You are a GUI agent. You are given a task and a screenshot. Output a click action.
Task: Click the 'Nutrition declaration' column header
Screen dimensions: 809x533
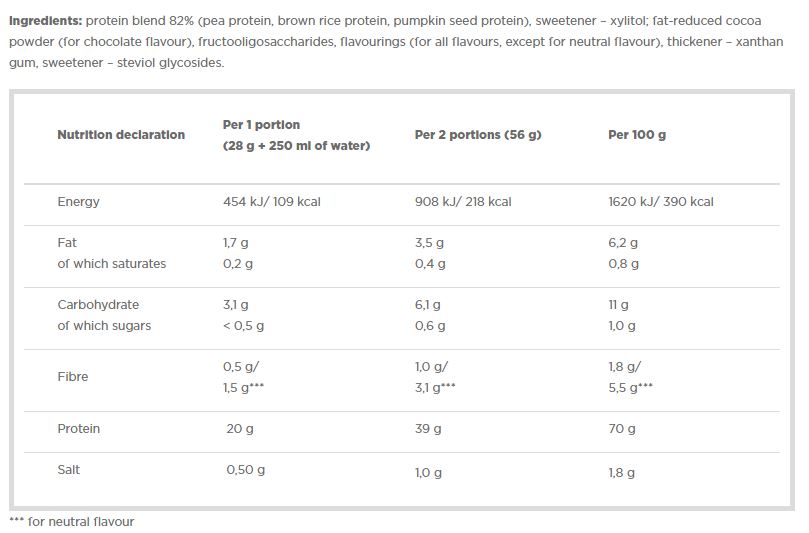(121, 135)
